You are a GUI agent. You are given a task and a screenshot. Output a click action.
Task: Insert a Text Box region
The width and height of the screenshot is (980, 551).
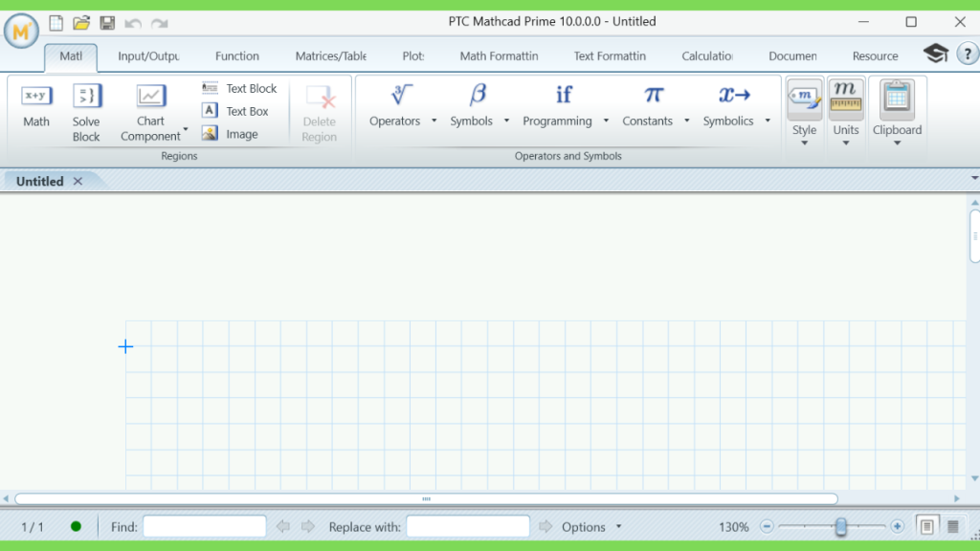coord(235,111)
